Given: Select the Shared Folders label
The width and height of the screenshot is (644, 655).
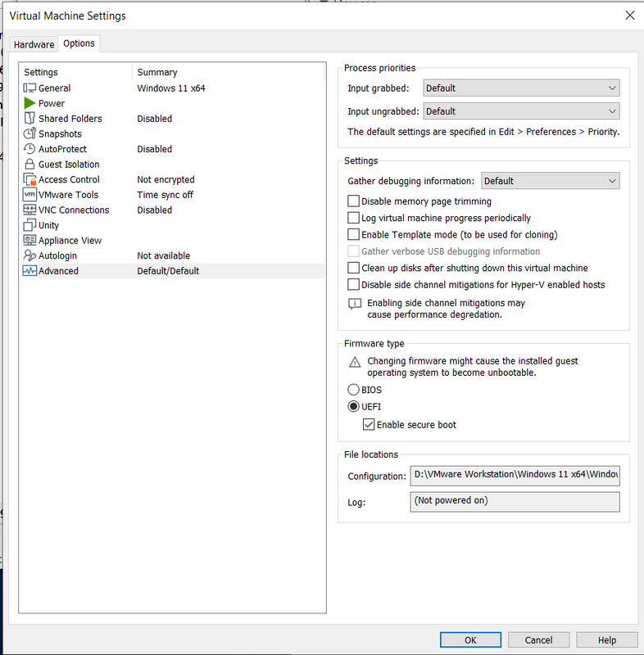Looking at the screenshot, I should coord(70,119).
